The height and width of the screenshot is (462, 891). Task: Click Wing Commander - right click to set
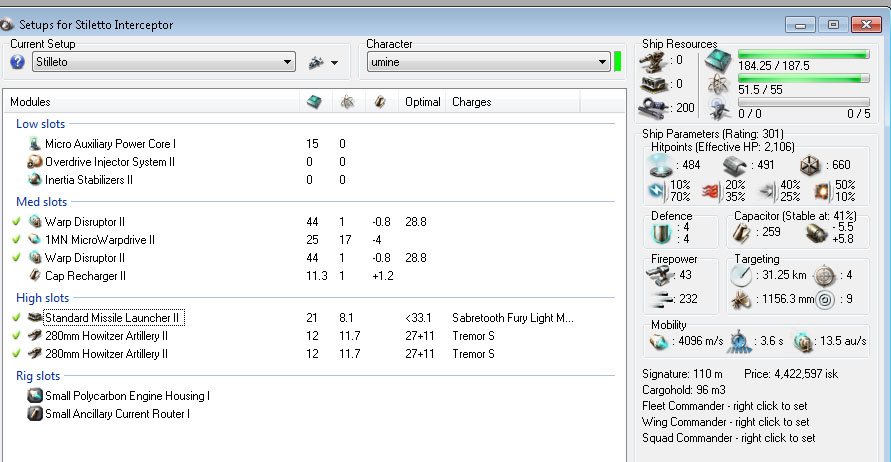tap(726, 422)
